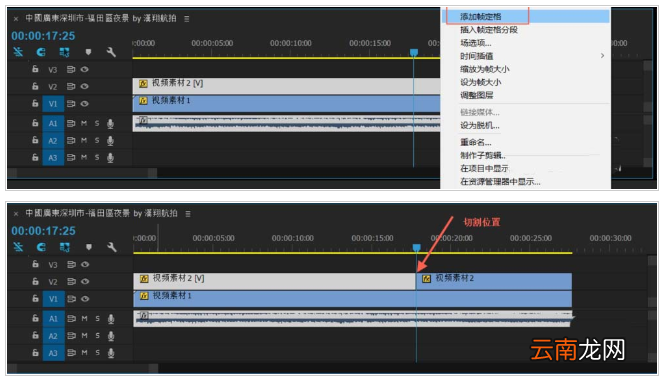Toggle lock on track A1 in upper timeline

click(35, 123)
